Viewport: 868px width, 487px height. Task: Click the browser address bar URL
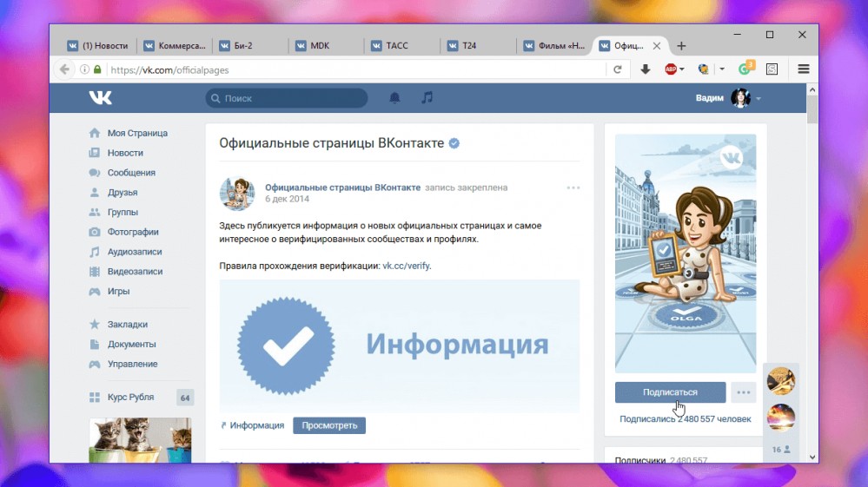pyautogui.click(x=169, y=70)
